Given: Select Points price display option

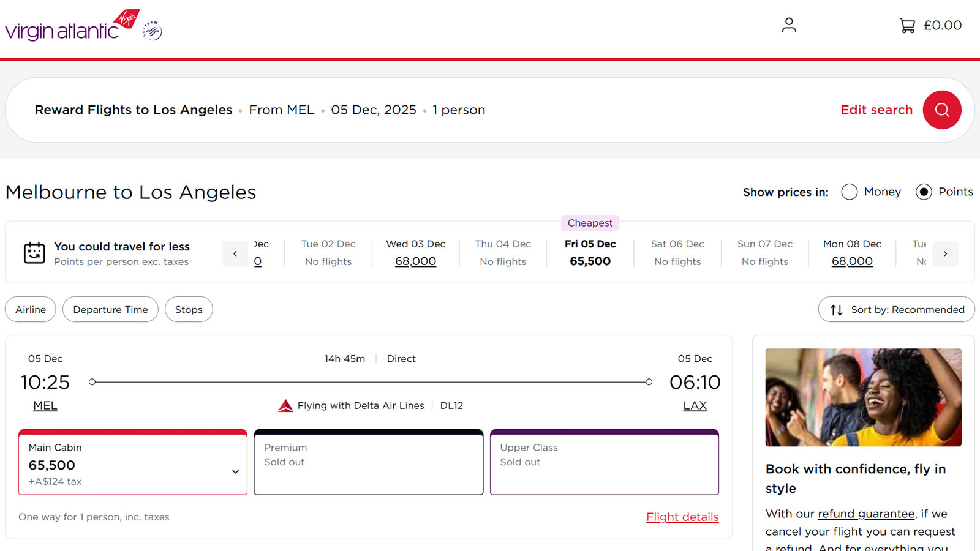Looking at the screenshot, I should pos(924,192).
